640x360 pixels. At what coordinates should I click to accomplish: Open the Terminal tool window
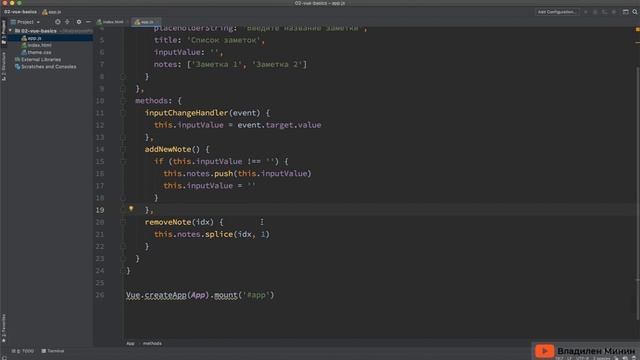[53, 351]
